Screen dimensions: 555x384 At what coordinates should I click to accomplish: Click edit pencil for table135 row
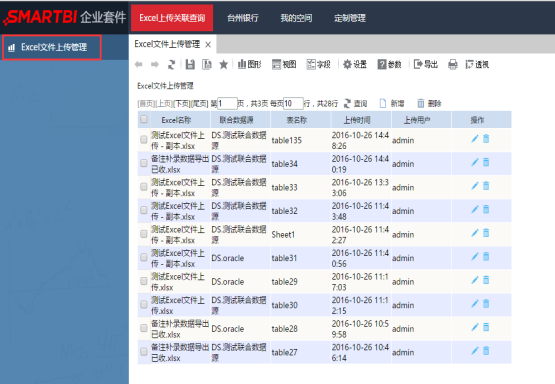[475, 139]
